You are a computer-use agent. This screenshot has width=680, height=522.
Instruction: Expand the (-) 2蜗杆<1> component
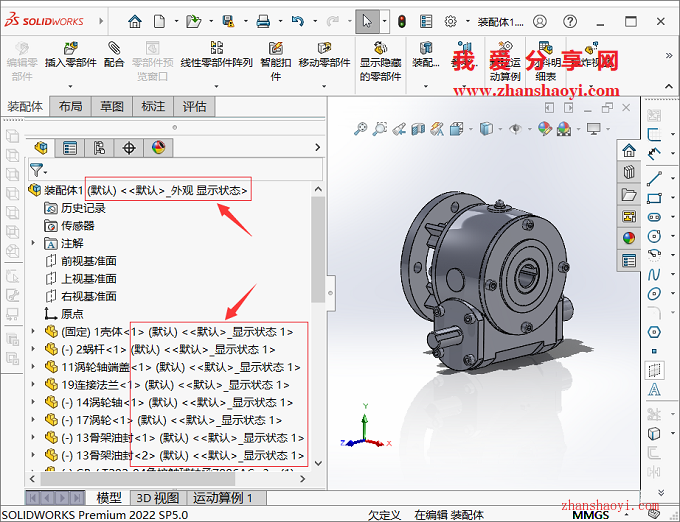click(x=33, y=349)
